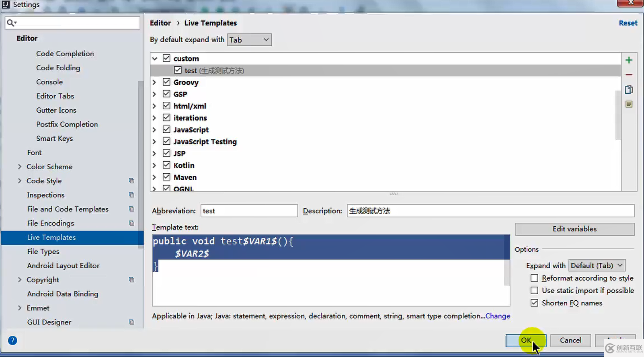This screenshot has width=644, height=357.
Task: Click the Description input field
Action: pyautogui.click(x=490, y=211)
